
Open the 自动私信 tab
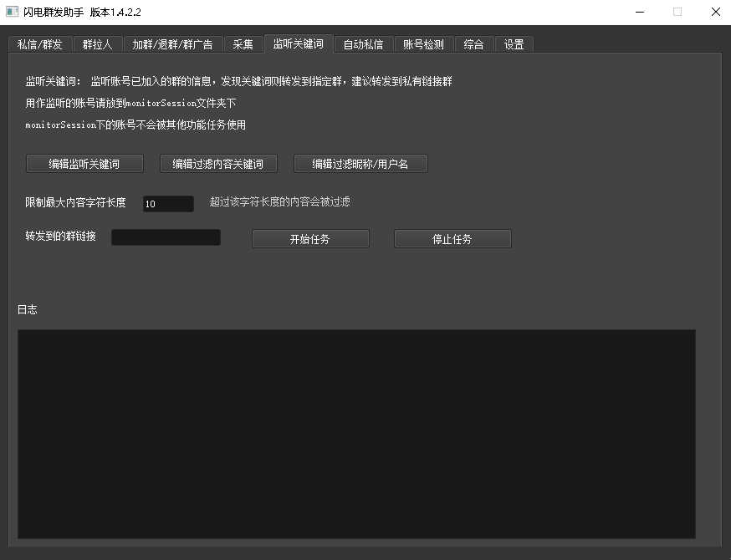[363, 44]
